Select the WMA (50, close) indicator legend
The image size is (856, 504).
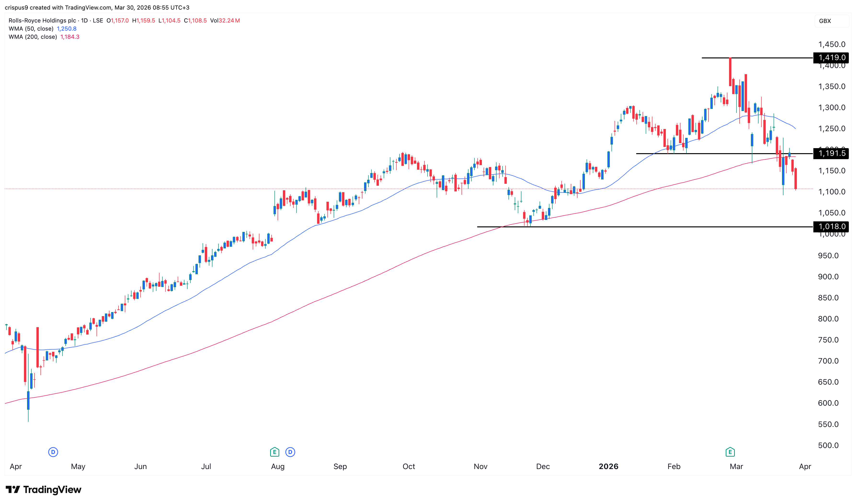pos(31,28)
